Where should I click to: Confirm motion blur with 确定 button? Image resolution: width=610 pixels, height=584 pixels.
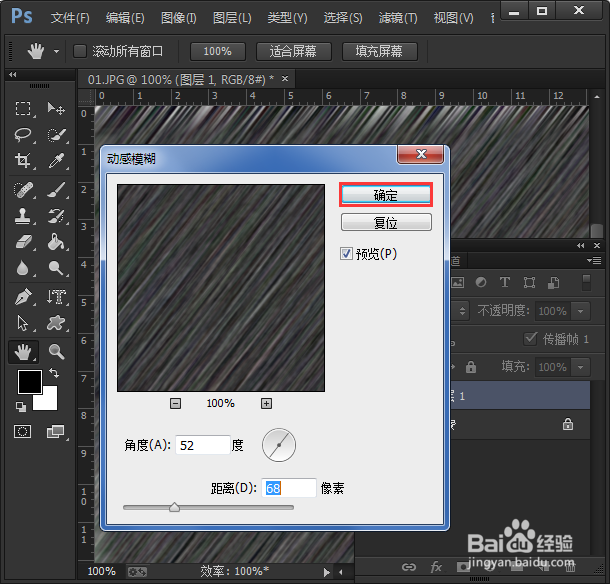coord(386,195)
